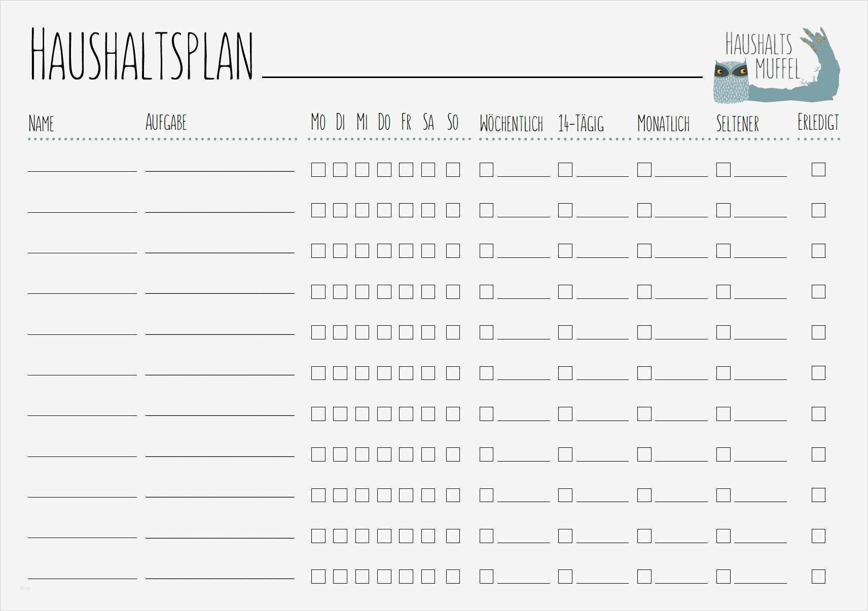
Task: Click the Name column header
Action: 41,123
